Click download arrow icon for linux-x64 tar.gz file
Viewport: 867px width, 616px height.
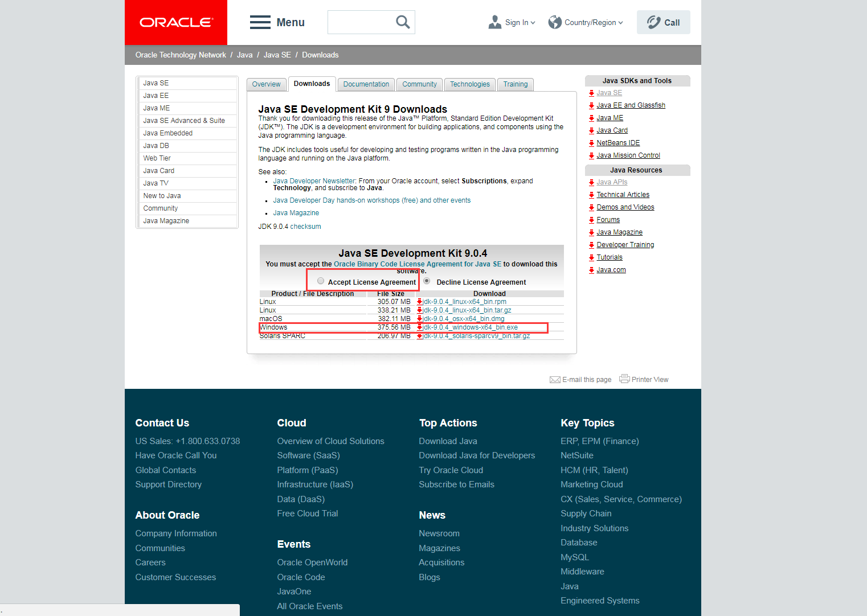point(420,310)
